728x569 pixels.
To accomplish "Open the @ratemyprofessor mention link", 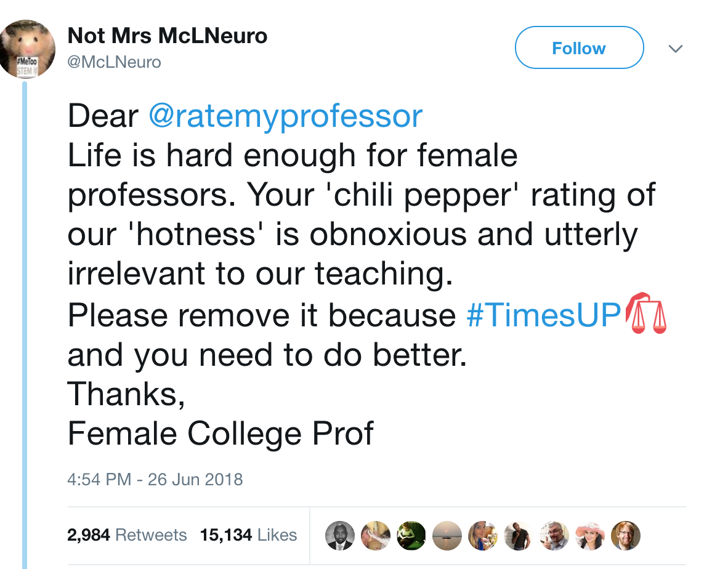I will [285, 116].
